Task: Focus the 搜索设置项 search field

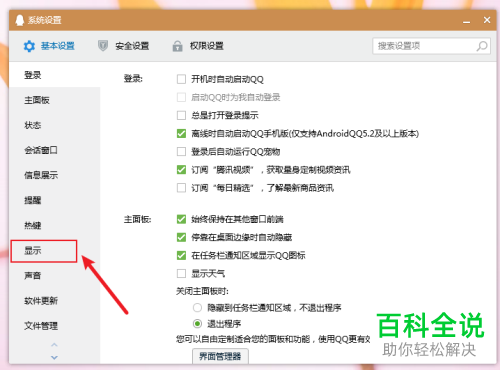Action: pyautogui.click(x=431, y=46)
